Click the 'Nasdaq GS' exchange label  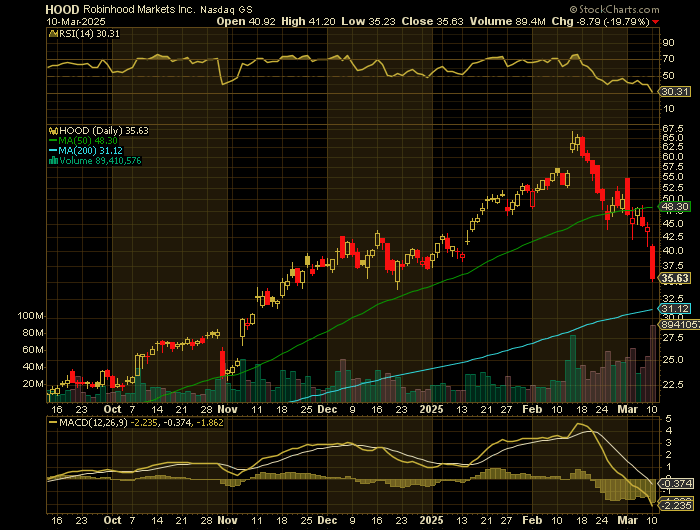point(226,9)
